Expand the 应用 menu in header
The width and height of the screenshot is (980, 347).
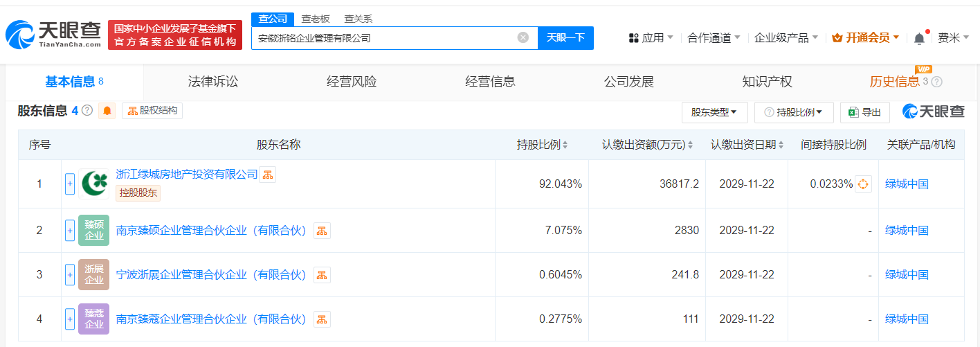[651, 38]
